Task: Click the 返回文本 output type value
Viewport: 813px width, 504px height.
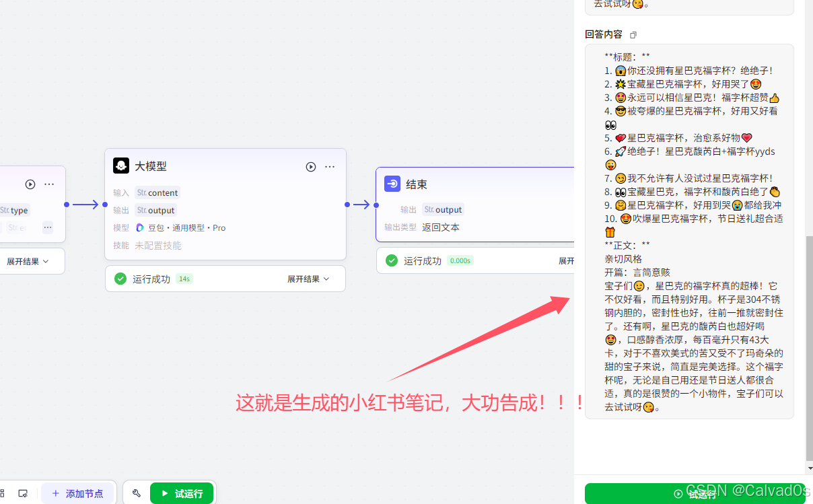Action: [441, 227]
